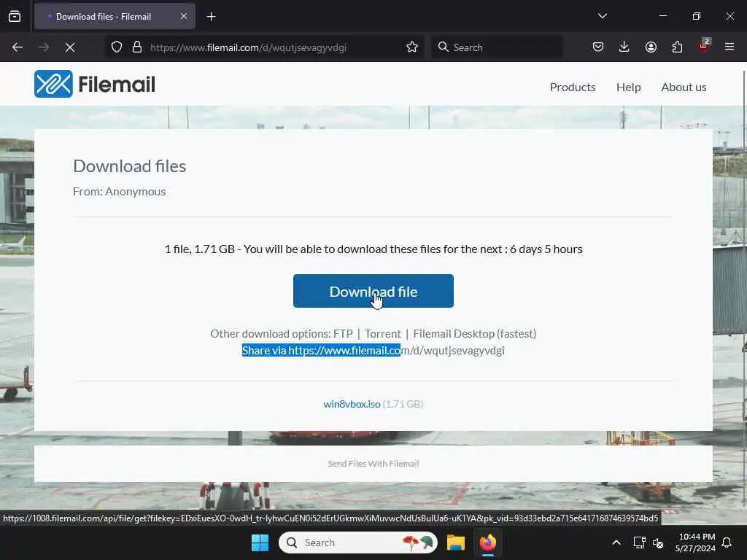
Task: Open Save to Pocket icon
Action: click(x=598, y=47)
